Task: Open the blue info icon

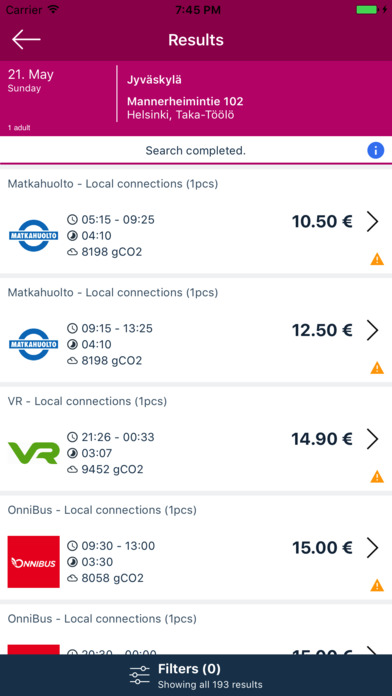Action: tap(376, 150)
